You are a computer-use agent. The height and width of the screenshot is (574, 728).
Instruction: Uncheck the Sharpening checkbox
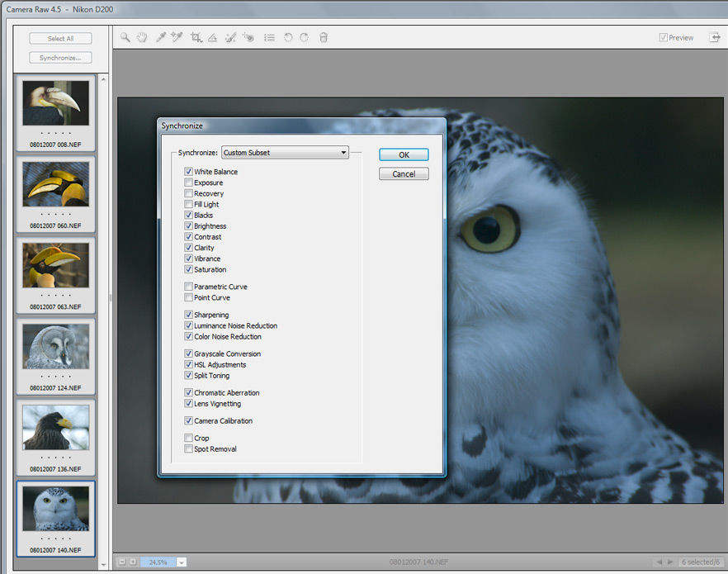point(188,315)
